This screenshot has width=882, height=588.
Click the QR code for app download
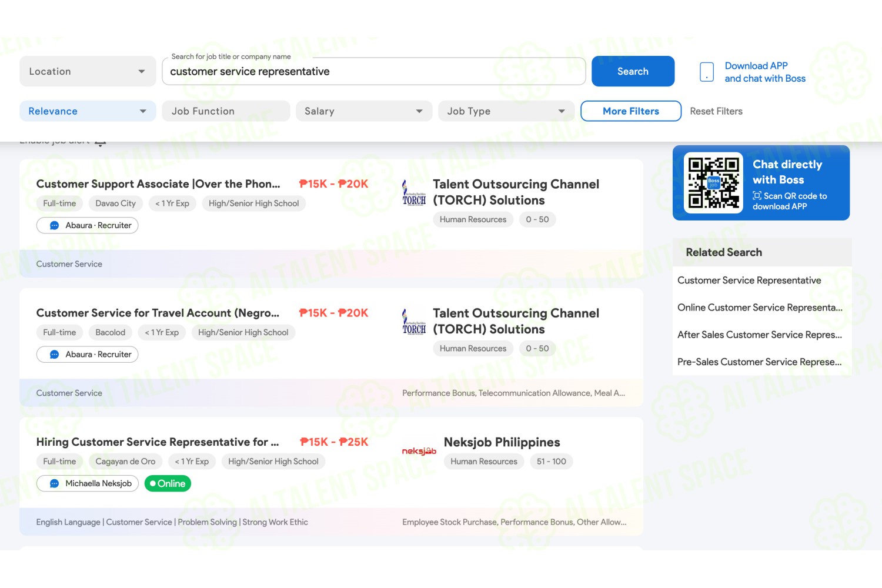pos(714,183)
